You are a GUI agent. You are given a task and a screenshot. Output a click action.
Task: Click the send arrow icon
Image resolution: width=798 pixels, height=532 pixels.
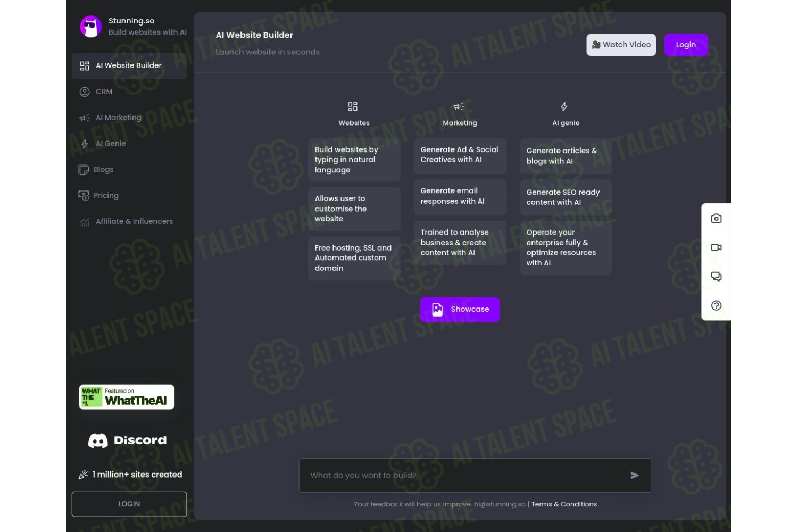pyautogui.click(x=635, y=476)
